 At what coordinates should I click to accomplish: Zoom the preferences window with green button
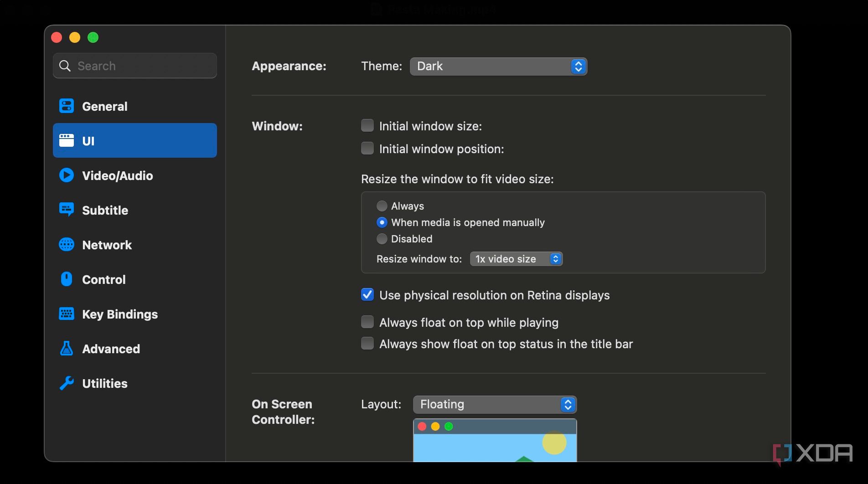point(93,37)
